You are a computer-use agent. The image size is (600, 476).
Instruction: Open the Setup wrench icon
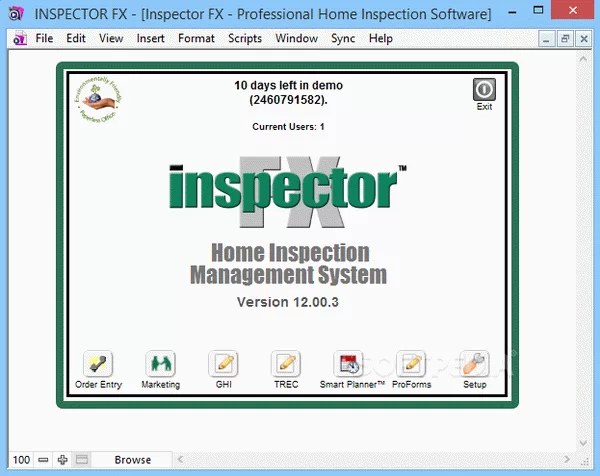click(x=474, y=364)
